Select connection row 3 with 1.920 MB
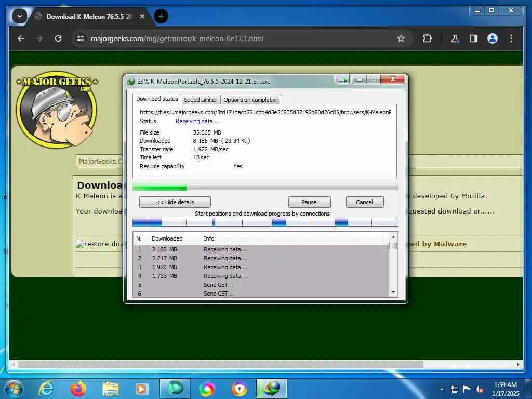This screenshot has width=532, height=399. click(x=261, y=267)
